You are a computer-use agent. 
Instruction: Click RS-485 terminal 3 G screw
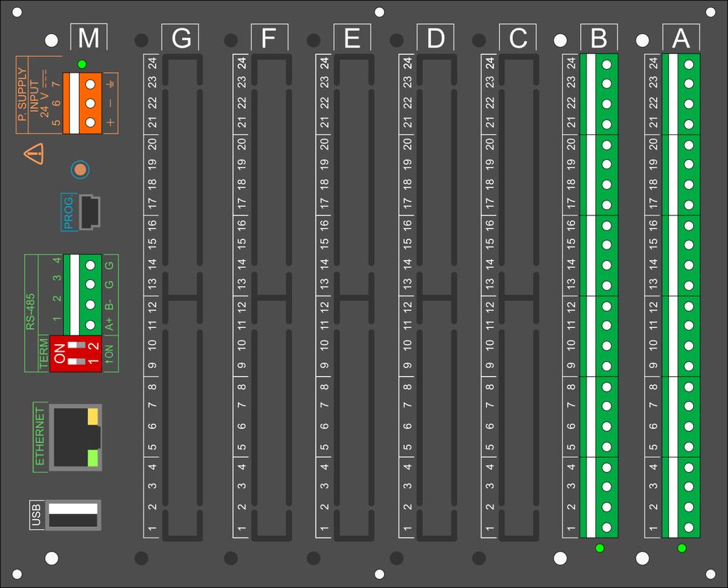coord(90,284)
